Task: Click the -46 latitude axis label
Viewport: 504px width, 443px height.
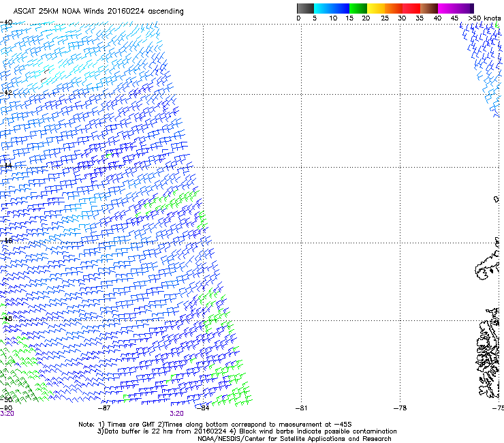Action: pos(6,241)
